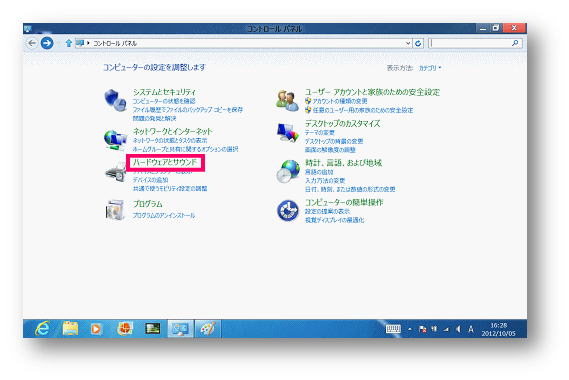
Task: Click 画面の解像度の調整 link
Action: 330,150
